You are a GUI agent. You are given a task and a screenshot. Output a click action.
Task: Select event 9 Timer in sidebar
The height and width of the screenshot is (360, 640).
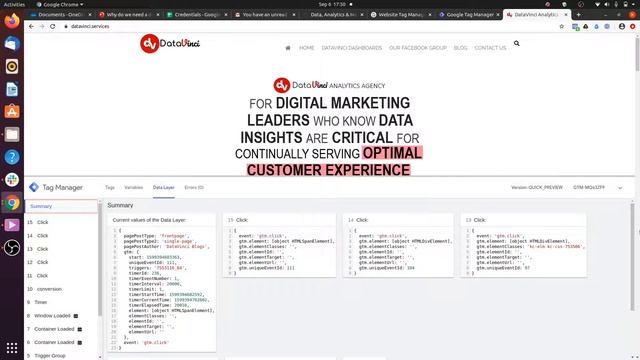pyautogui.click(x=61, y=302)
